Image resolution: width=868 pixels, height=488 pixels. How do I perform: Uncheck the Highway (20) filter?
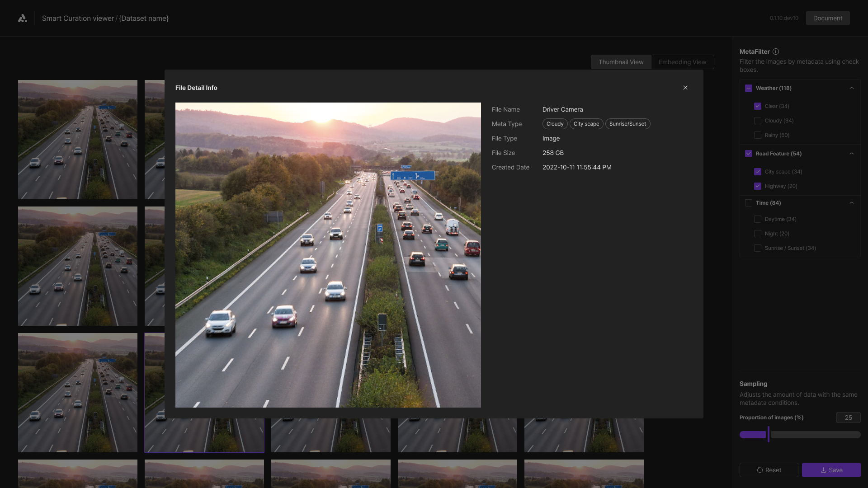pyautogui.click(x=758, y=186)
